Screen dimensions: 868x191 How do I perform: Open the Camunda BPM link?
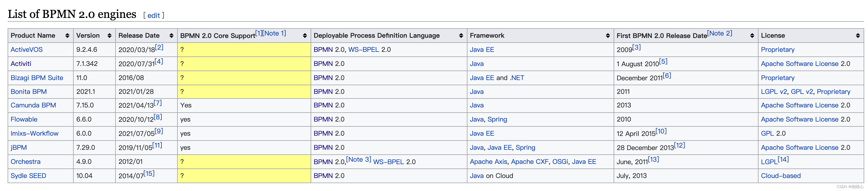33,105
